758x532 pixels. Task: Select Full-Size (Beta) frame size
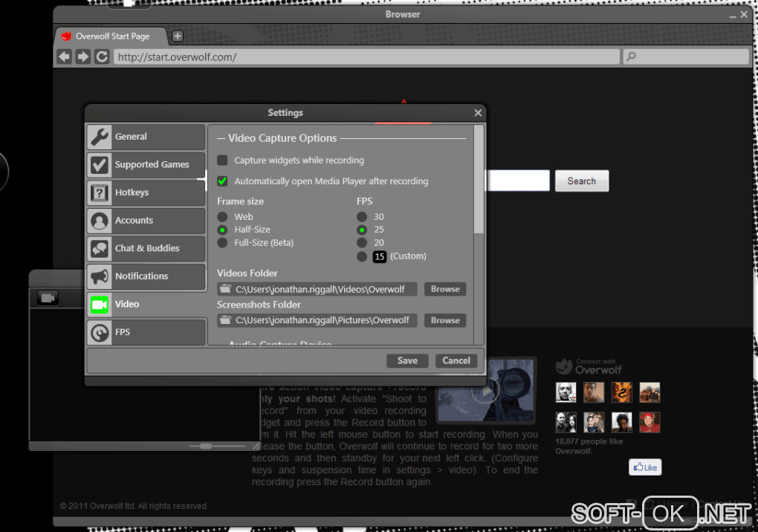click(222, 242)
